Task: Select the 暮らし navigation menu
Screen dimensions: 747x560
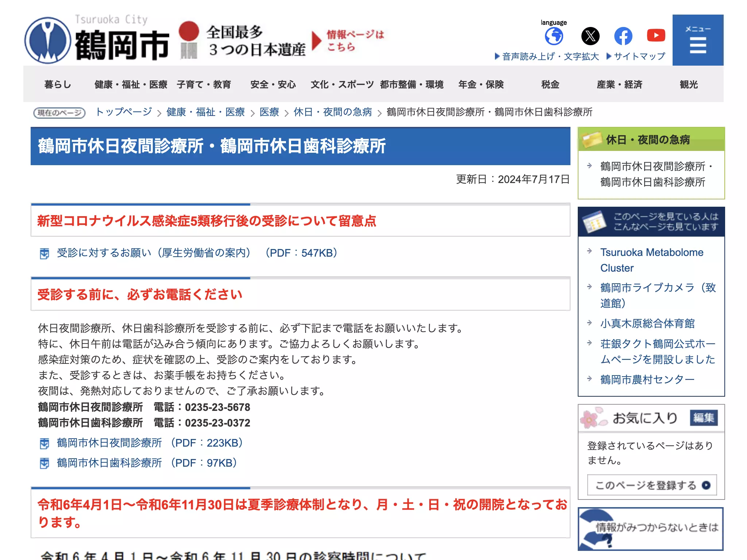Action: click(x=58, y=84)
